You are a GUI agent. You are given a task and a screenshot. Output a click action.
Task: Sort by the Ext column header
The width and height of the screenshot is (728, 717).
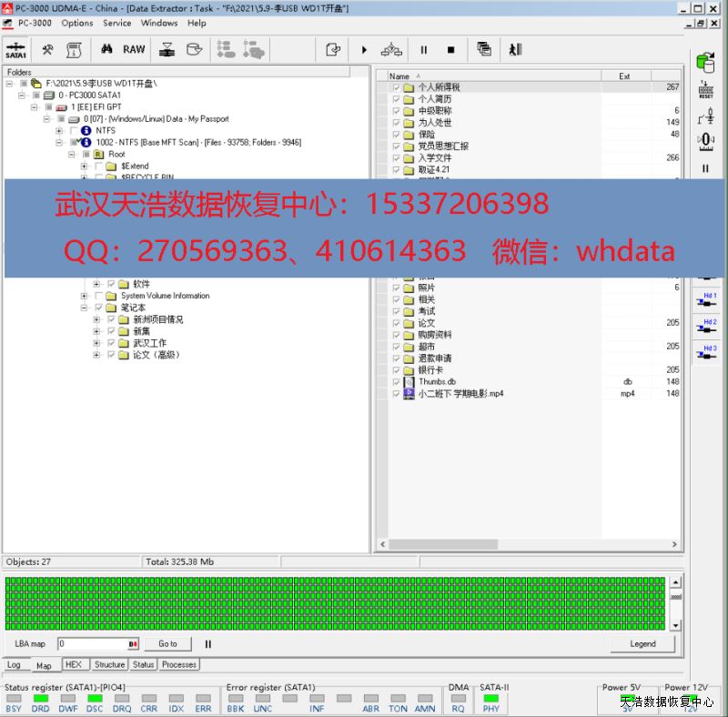[x=626, y=76]
